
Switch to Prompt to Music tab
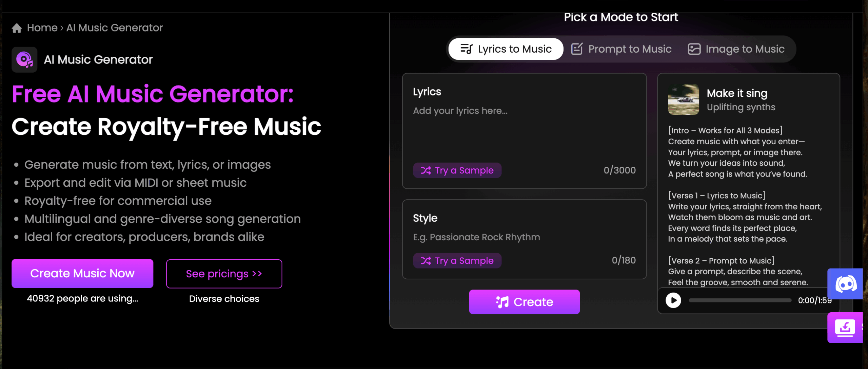tap(622, 49)
